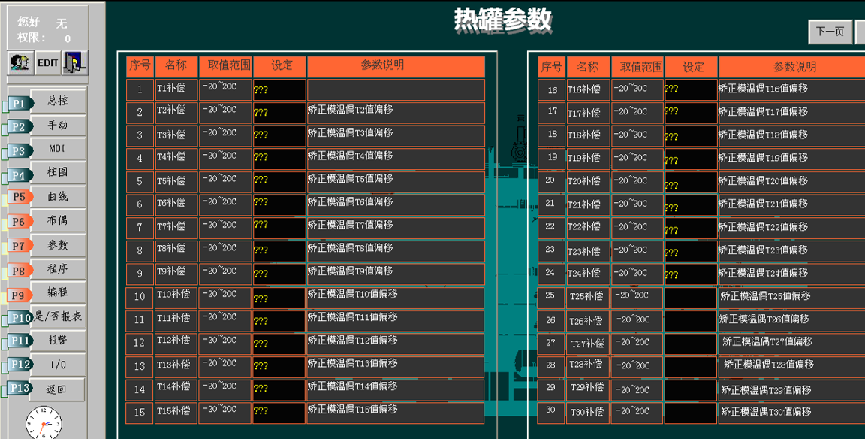Open the P3 MDI page
Screen dimensions: 868x439
(x=56, y=150)
